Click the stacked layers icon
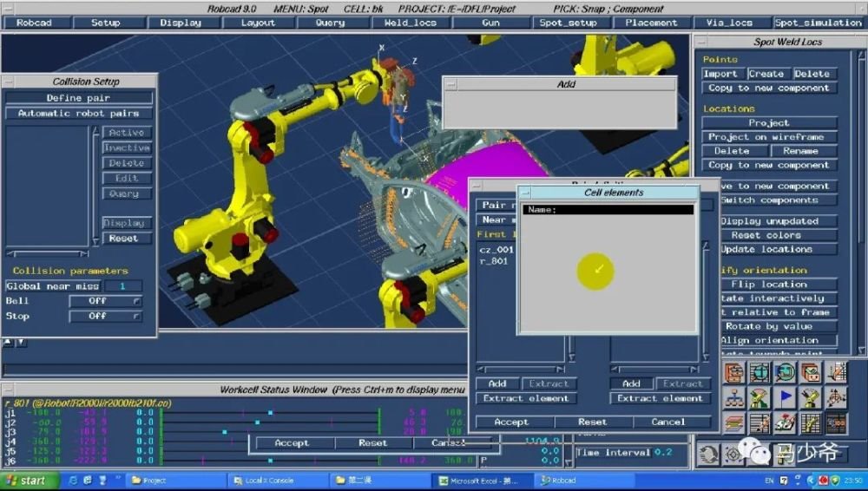The width and height of the screenshot is (868, 491). [x=733, y=423]
